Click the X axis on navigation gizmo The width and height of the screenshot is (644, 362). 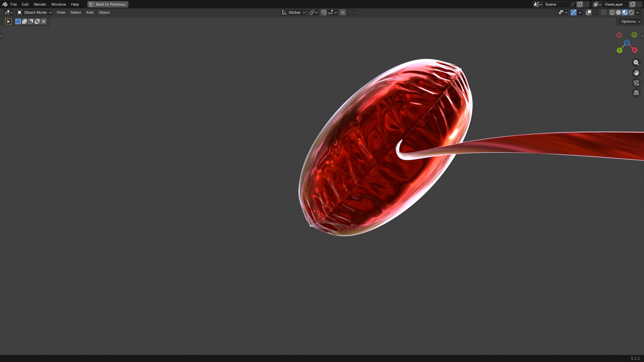point(635,50)
